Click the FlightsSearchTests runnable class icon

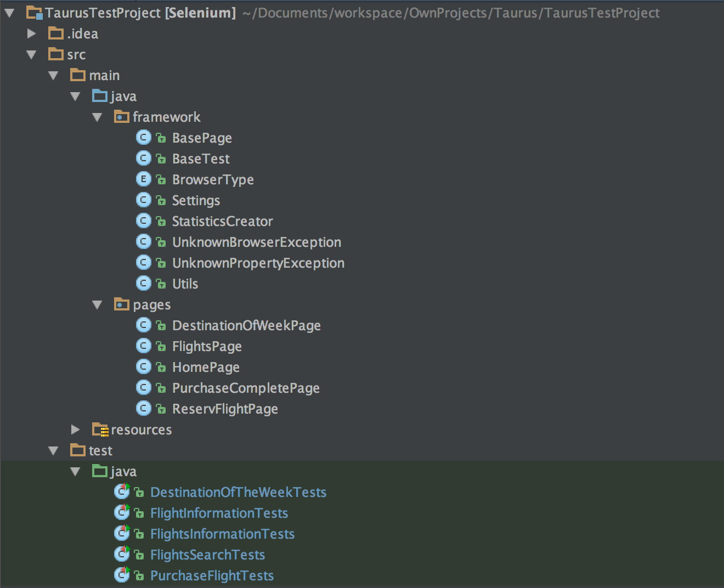pyautogui.click(x=122, y=554)
